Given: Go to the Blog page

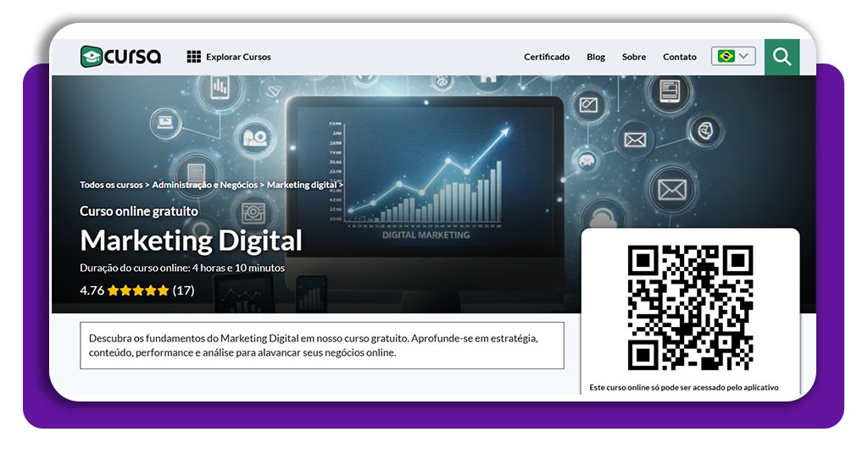Looking at the screenshot, I should click(x=596, y=57).
